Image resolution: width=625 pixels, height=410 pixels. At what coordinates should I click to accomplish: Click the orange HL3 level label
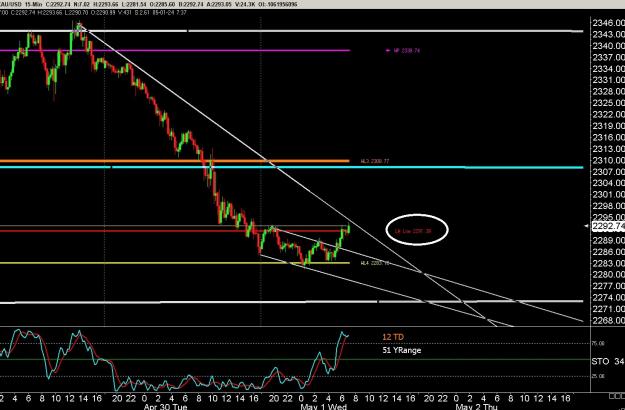pyautogui.click(x=375, y=161)
